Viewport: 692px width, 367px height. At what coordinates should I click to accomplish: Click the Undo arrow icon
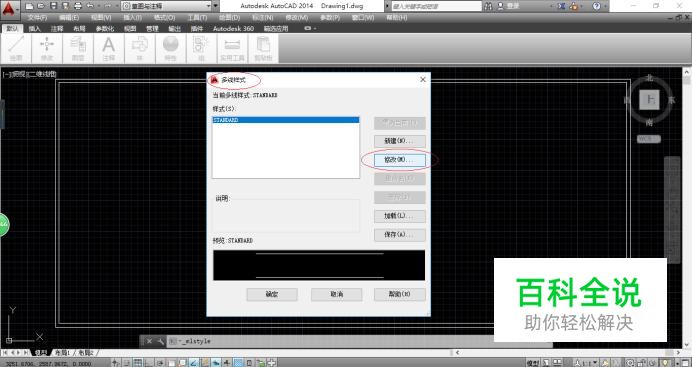90,6
